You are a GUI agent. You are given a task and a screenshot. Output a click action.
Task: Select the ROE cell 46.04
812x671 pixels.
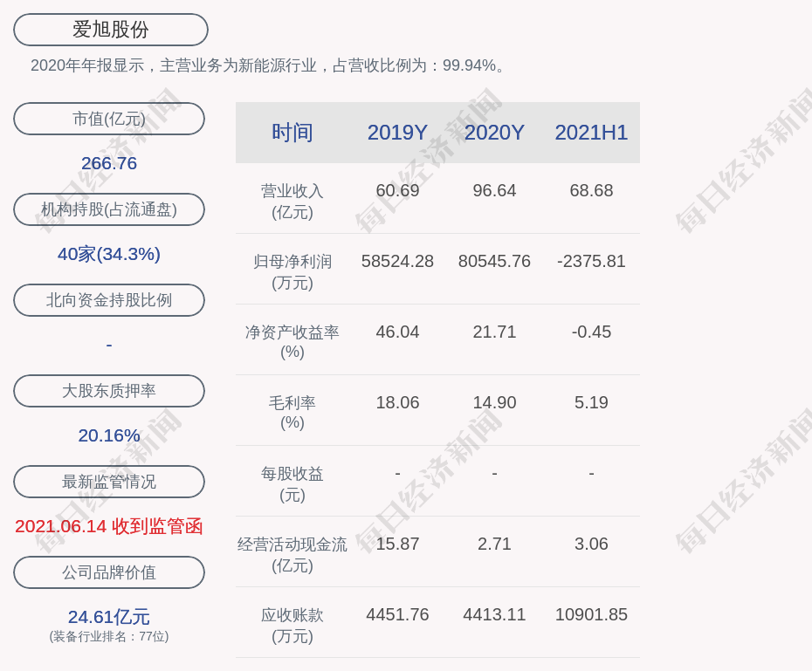tap(398, 332)
